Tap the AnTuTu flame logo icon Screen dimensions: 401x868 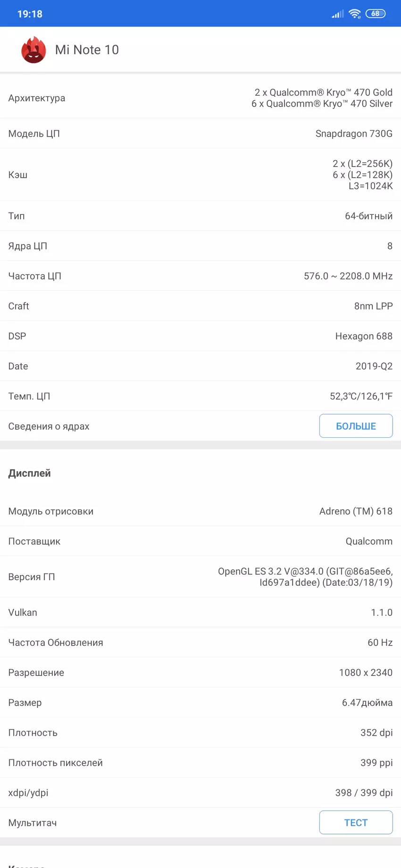pos(33,50)
